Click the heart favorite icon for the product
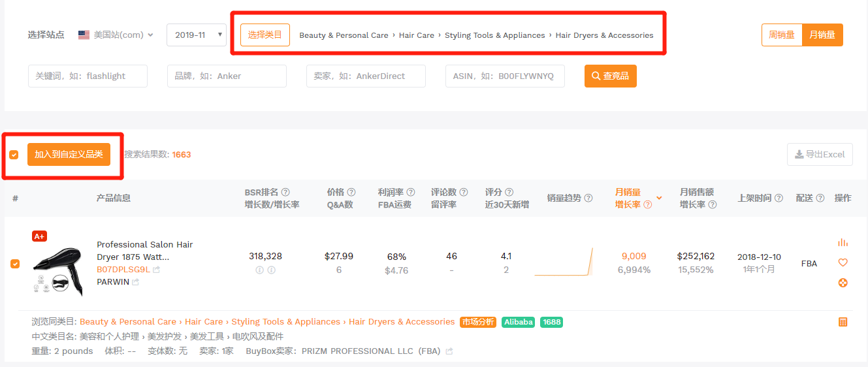868x367 pixels. pyautogui.click(x=843, y=263)
